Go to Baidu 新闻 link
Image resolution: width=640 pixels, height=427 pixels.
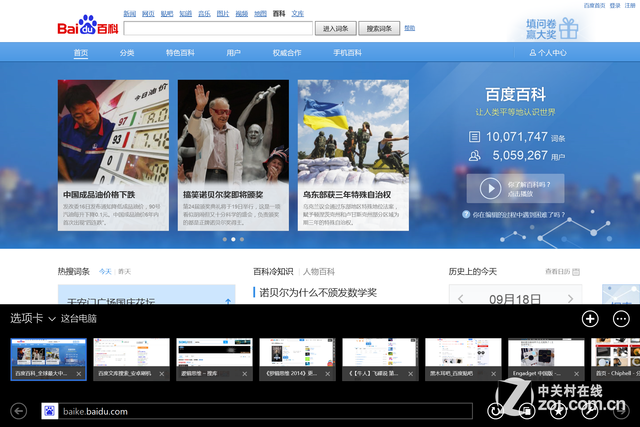pyautogui.click(x=130, y=13)
